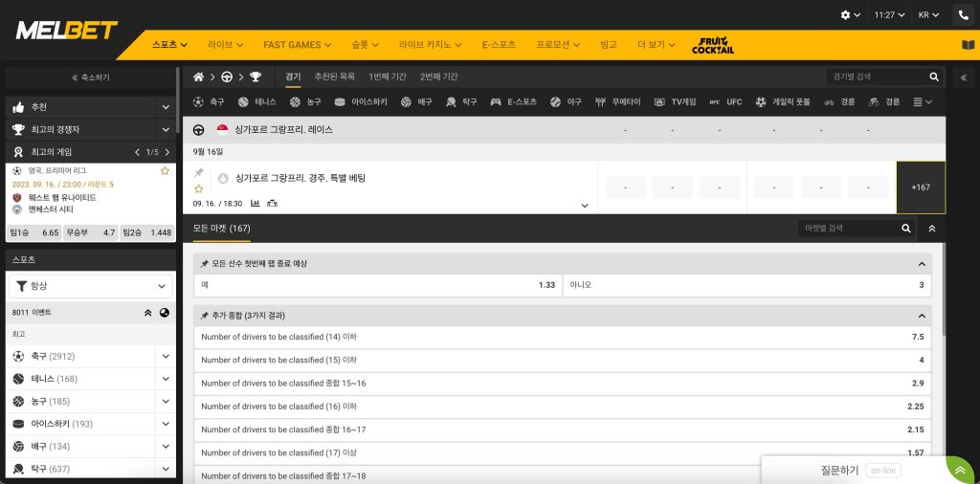Switch to 2번째 기간 tab
The width and height of the screenshot is (980, 484).
pyautogui.click(x=438, y=77)
